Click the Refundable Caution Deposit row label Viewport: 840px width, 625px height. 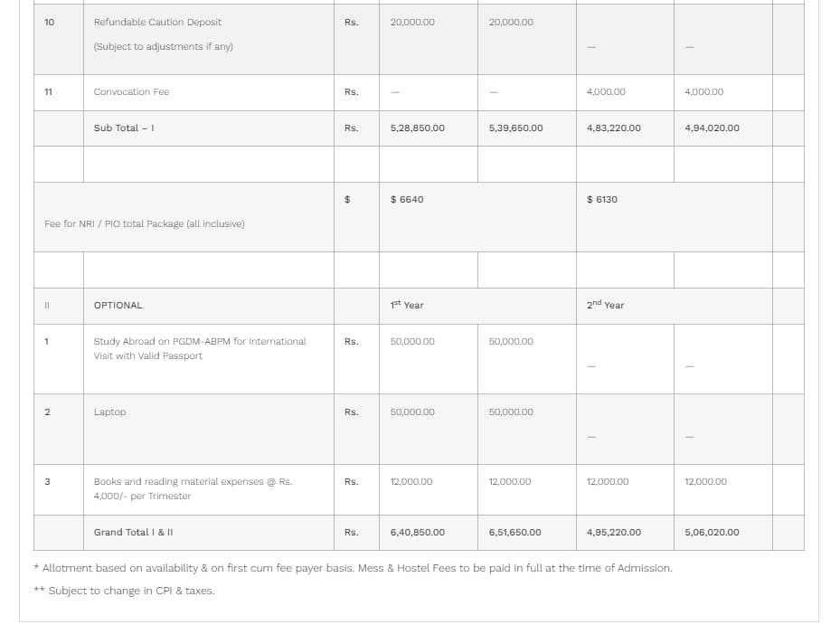(157, 23)
